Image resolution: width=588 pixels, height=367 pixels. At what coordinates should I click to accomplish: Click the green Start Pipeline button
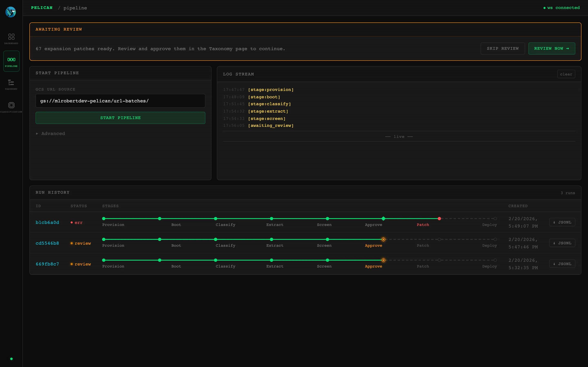point(120,118)
